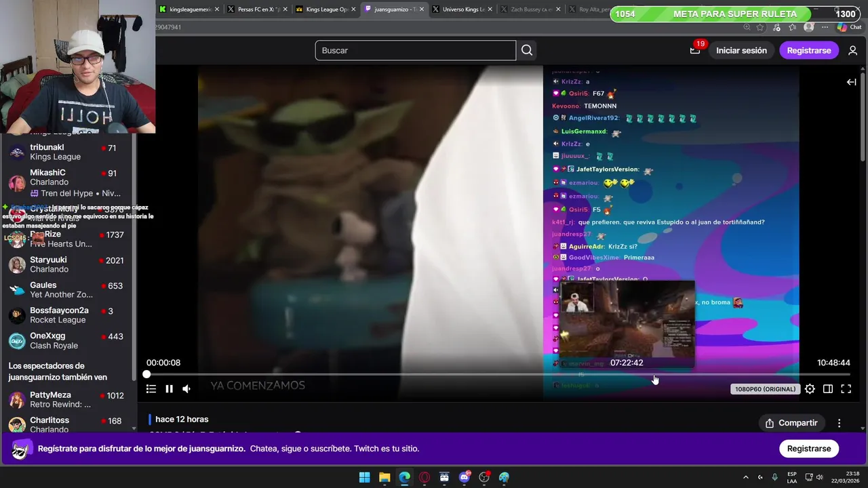868x488 pixels.
Task: Mute the video volume
Action: [x=186, y=389]
